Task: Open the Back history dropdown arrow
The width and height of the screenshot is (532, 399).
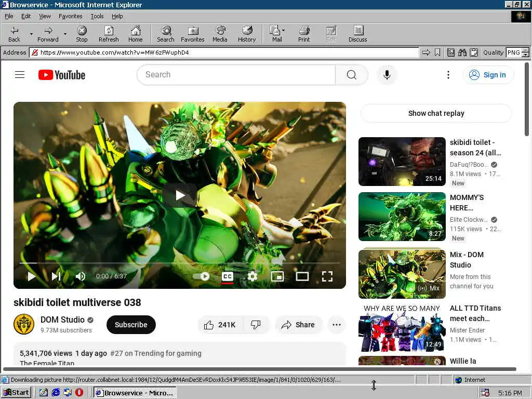Action: pos(31,34)
